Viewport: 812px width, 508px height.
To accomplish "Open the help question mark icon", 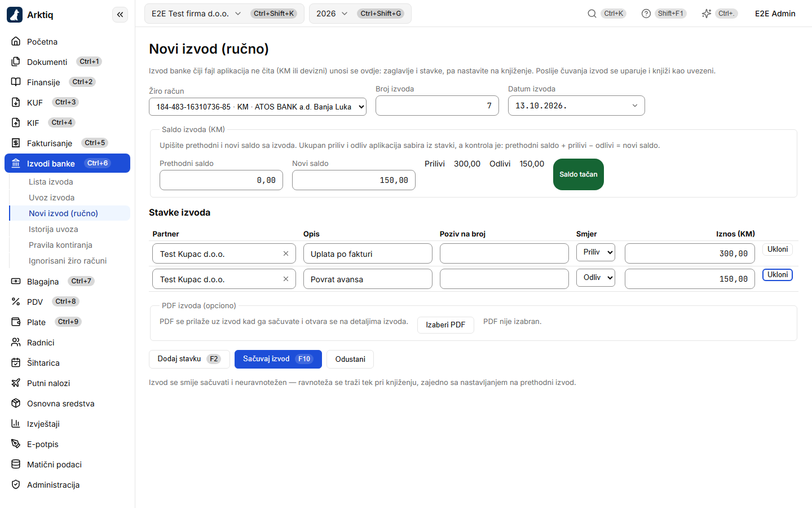I will (x=646, y=14).
